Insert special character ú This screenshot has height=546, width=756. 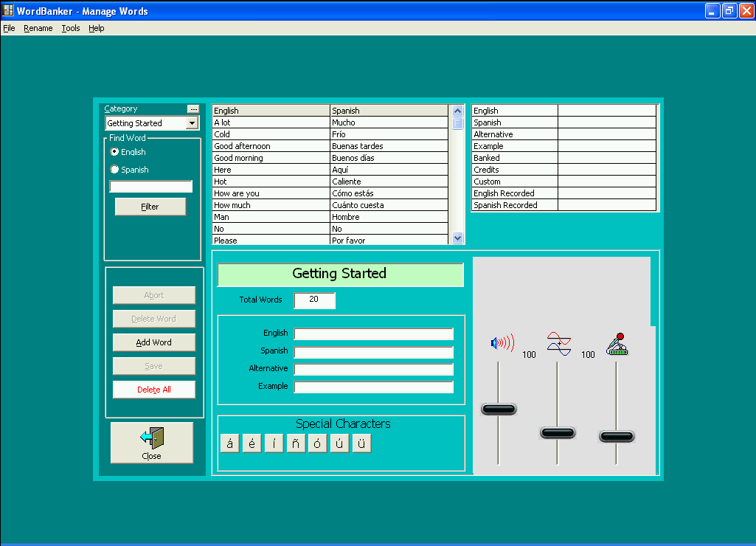[339, 443]
